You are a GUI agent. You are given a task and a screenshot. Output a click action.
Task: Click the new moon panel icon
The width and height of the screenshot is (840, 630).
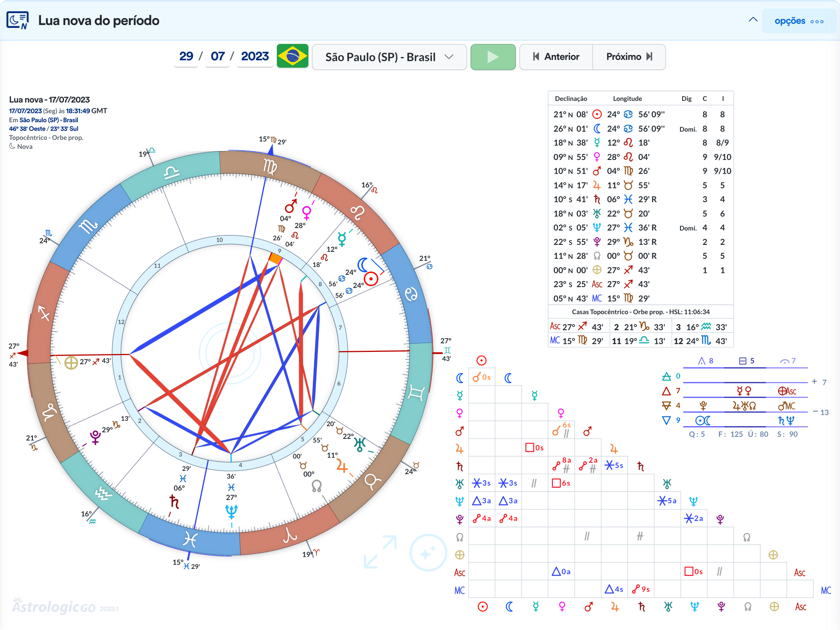pos(18,20)
